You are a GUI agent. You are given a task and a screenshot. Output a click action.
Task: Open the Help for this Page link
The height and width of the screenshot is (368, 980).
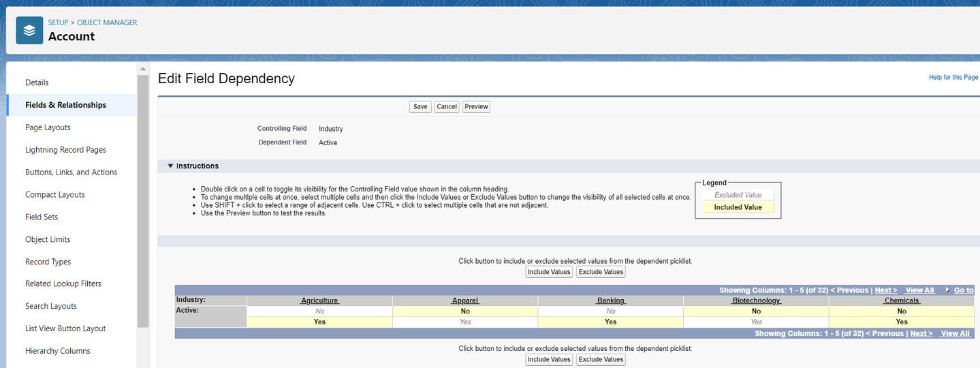953,78
